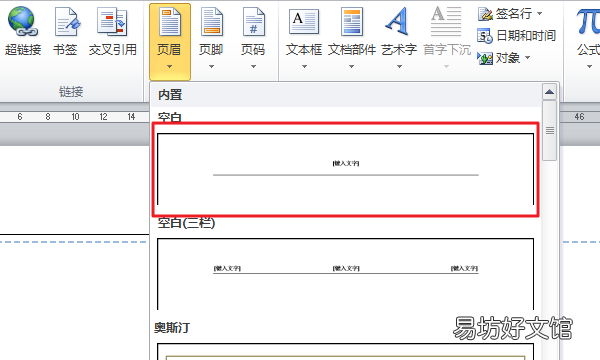Click the 签名行 signature line icon

[485, 14]
